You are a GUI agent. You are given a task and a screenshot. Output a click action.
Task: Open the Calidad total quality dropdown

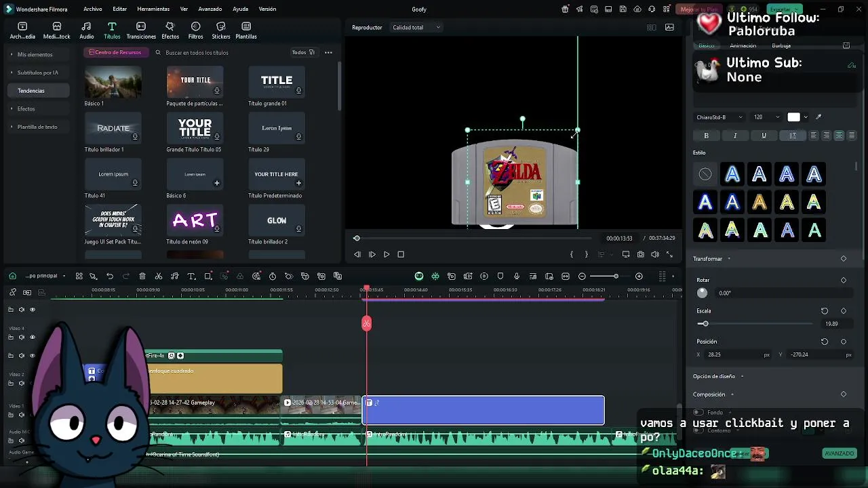(416, 27)
